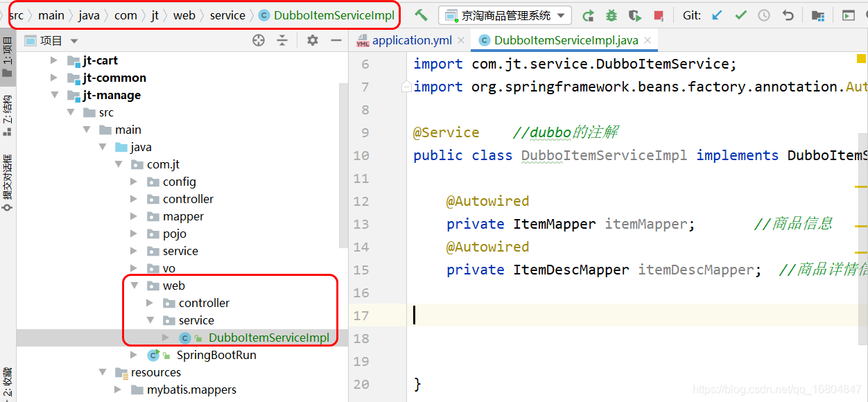Stop the running process red square
Screen dimensions: 868x402
(658, 15)
